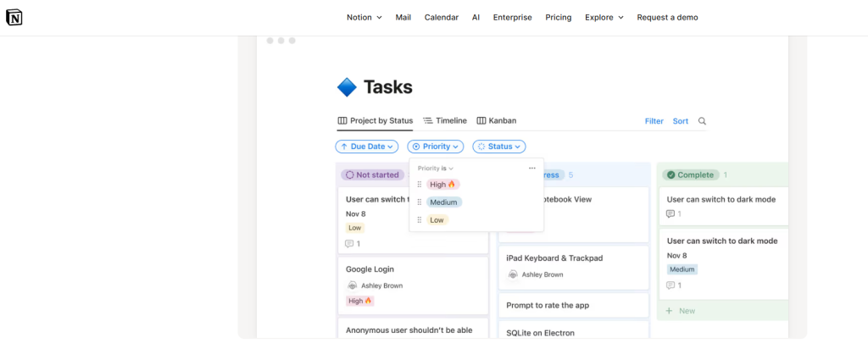The width and height of the screenshot is (868, 349).
Task: Open the SQLite on Electron card
Action: [x=574, y=330]
